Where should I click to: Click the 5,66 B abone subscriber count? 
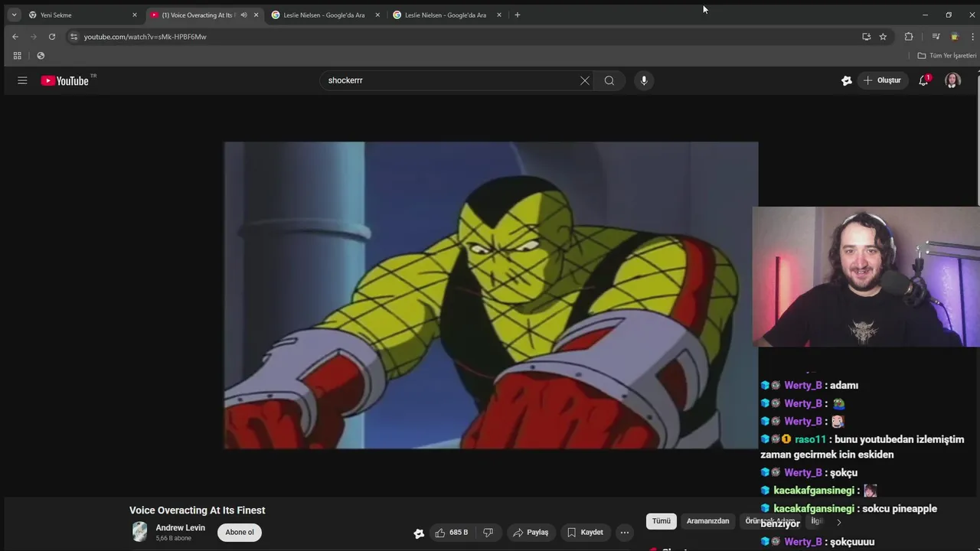(x=174, y=539)
